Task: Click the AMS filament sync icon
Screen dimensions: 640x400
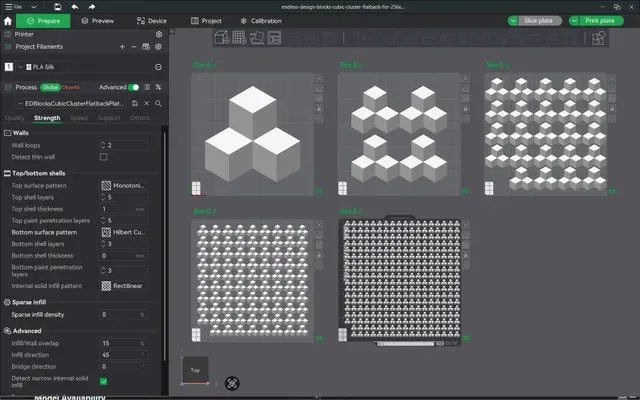Action: [x=146, y=47]
